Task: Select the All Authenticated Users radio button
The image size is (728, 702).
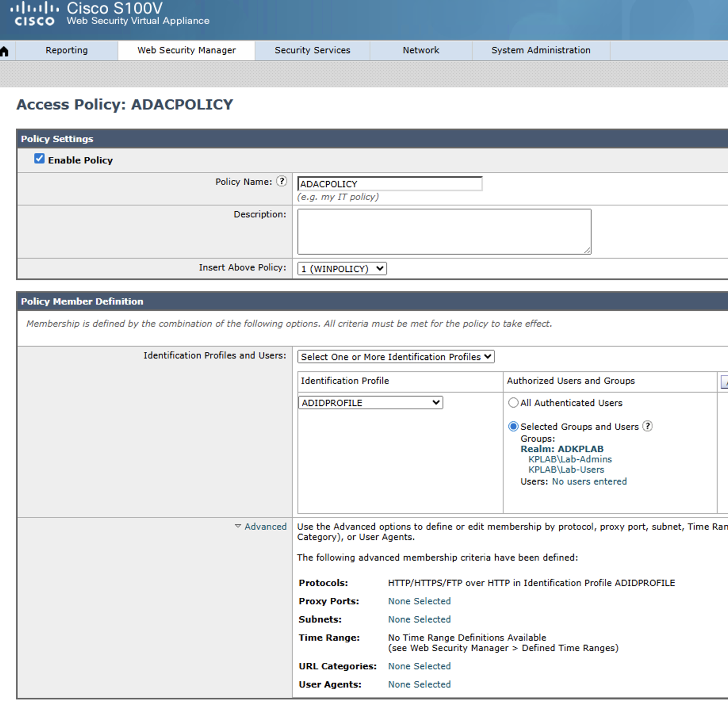Action: (x=513, y=403)
